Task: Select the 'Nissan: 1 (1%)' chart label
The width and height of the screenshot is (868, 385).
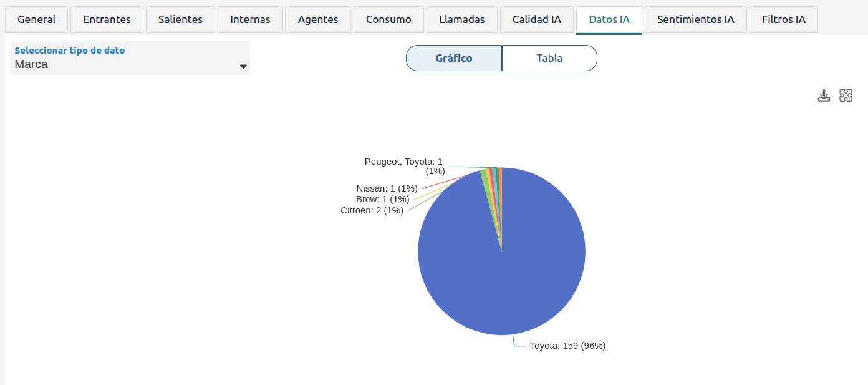Action: [x=387, y=188]
